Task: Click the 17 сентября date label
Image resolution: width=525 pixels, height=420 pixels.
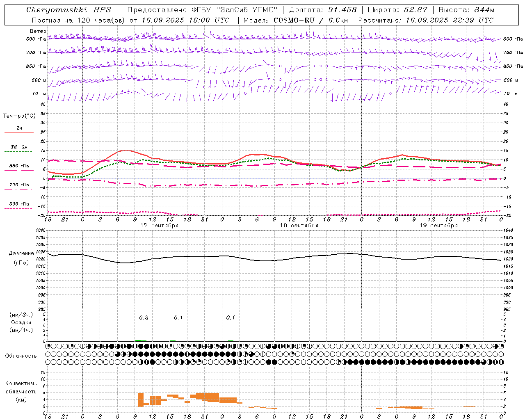Action: [160, 226]
